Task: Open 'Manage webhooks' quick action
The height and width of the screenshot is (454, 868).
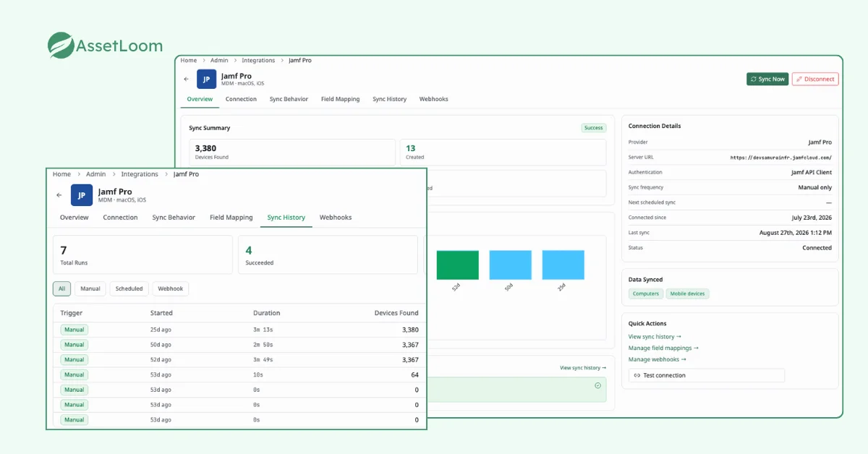Action: click(657, 359)
